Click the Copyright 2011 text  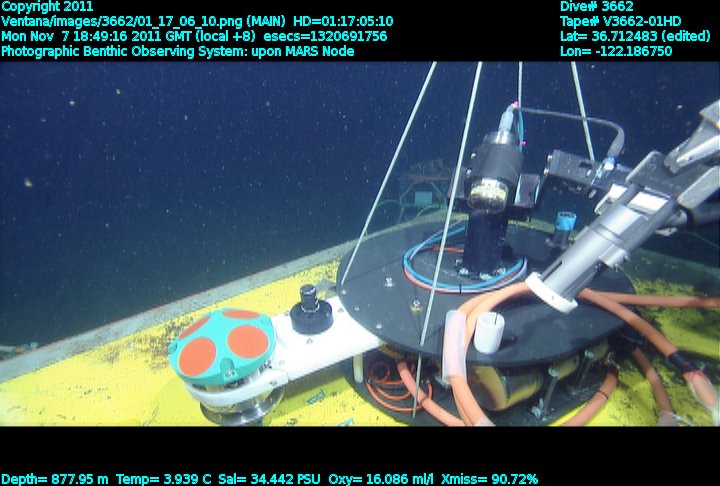[47, 6]
